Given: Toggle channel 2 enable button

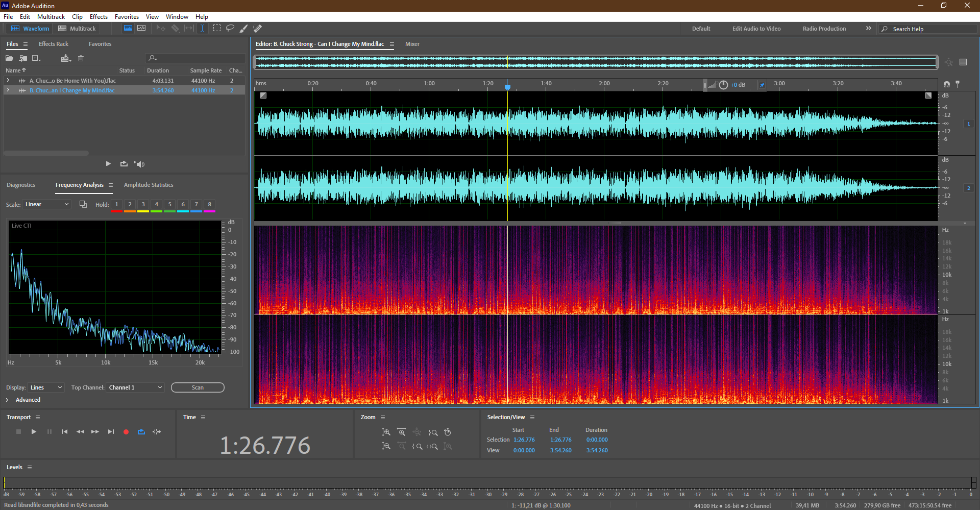Looking at the screenshot, I should pos(968,188).
